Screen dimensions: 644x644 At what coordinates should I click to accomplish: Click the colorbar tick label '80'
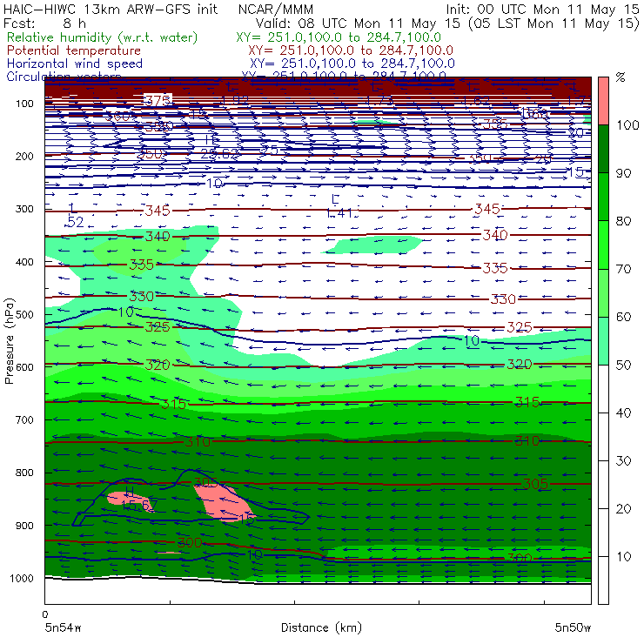tap(623, 221)
